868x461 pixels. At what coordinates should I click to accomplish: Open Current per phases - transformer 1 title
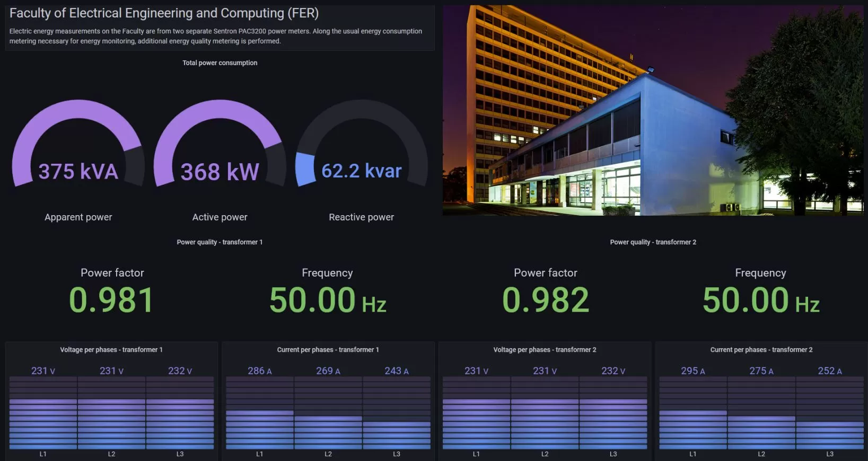coord(328,350)
